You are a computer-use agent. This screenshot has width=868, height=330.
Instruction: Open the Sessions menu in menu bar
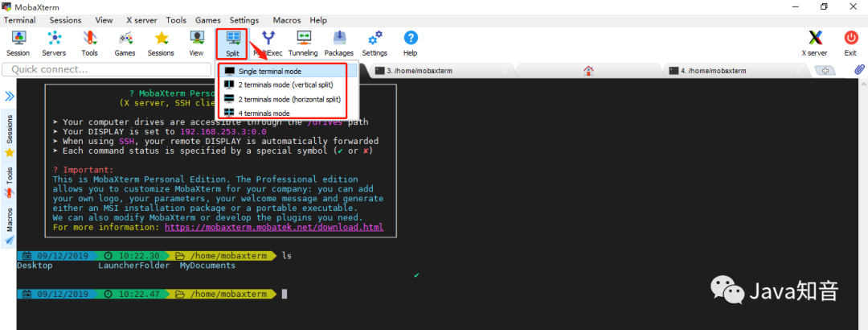[65, 20]
